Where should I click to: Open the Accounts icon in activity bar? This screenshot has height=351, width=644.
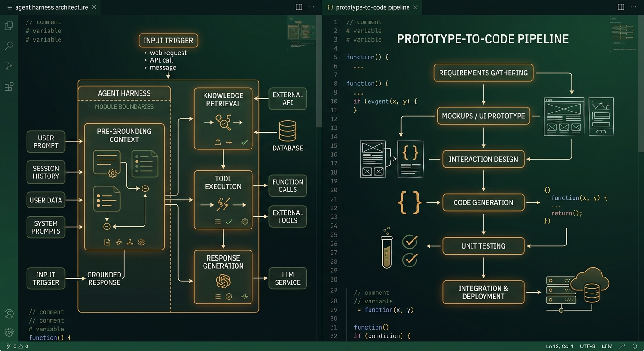[9, 314]
